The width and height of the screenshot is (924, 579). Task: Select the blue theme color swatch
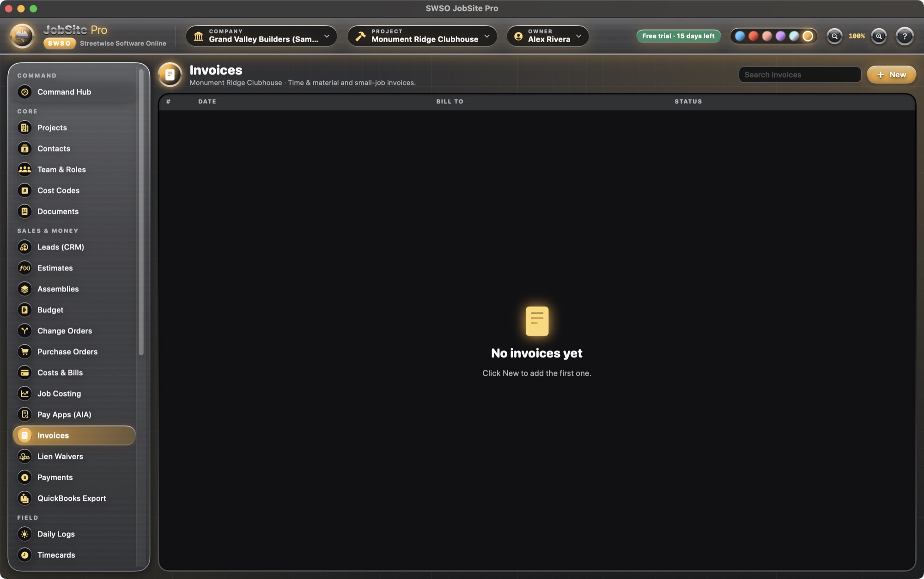click(x=740, y=36)
